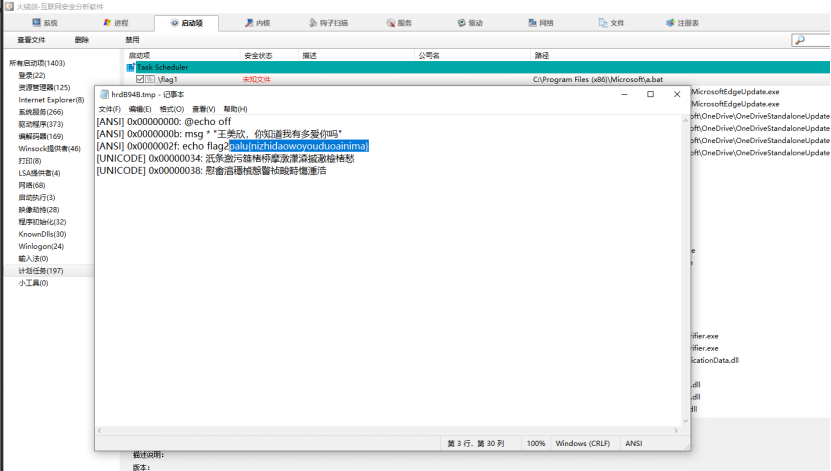Select 登录(22) in the sidebar

[x=32, y=75]
